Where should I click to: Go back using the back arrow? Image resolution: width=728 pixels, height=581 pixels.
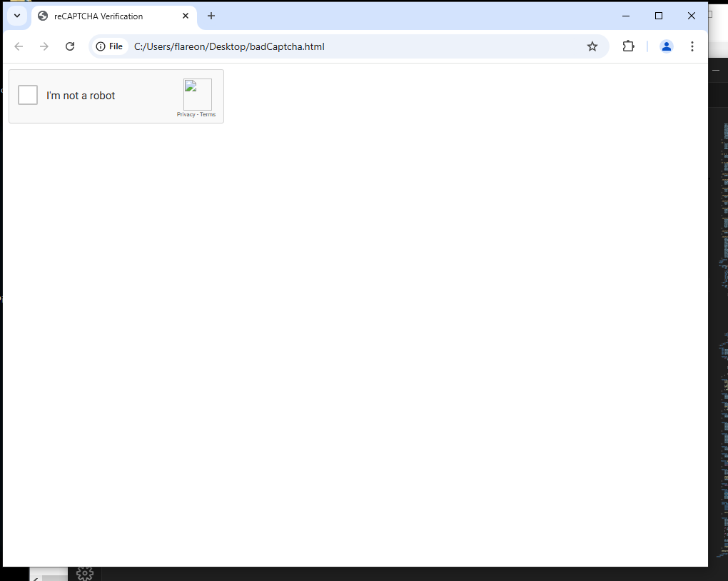(19, 46)
